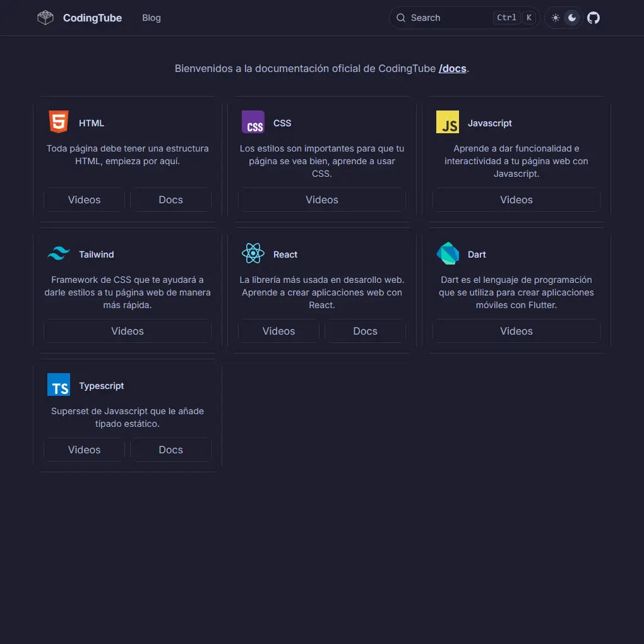Image resolution: width=644 pixels, height=644 pixels.
Task: Open the Blog page
Action: point(151,18)
